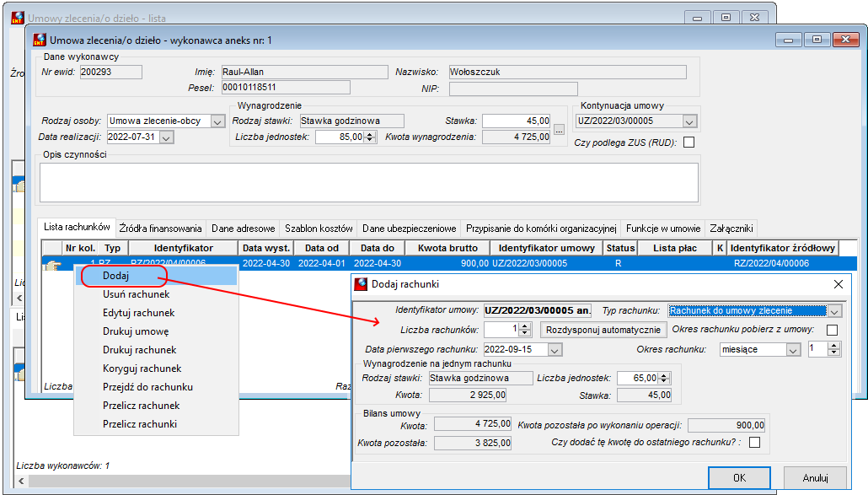Close the Dodaj rachunki dialog
868x495 pixels.
click(839, 284)
